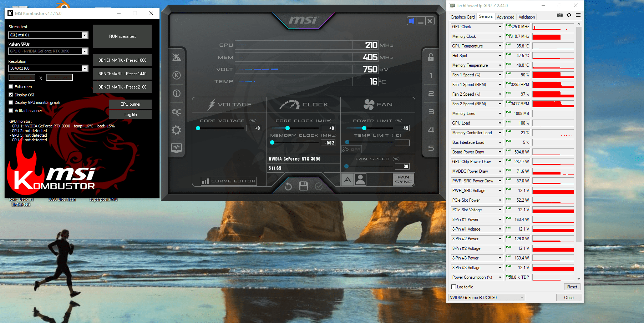Click the reset arrow icon in Afterburner
The height and width of the screenshot is (323, 644).
pos(288,186)
